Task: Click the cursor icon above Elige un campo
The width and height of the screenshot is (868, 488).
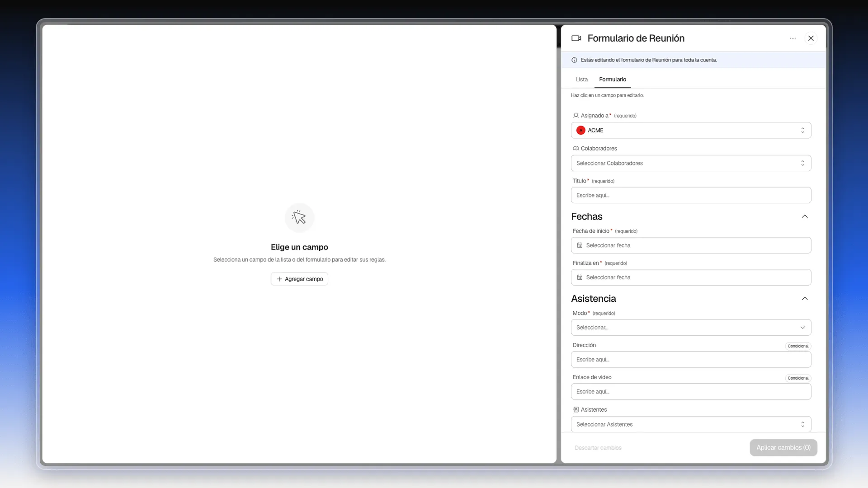Action: (x=299, y=217)
